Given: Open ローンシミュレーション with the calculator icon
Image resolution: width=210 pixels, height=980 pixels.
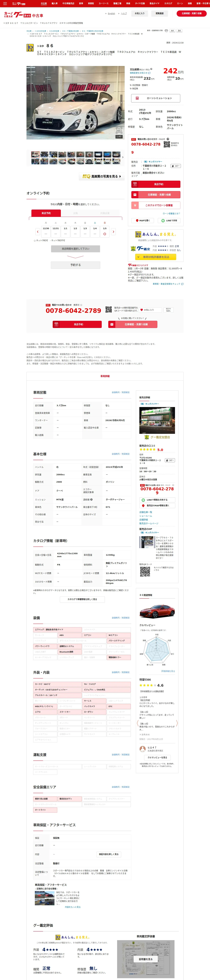Looking at the screenshot, I should 156,98.
